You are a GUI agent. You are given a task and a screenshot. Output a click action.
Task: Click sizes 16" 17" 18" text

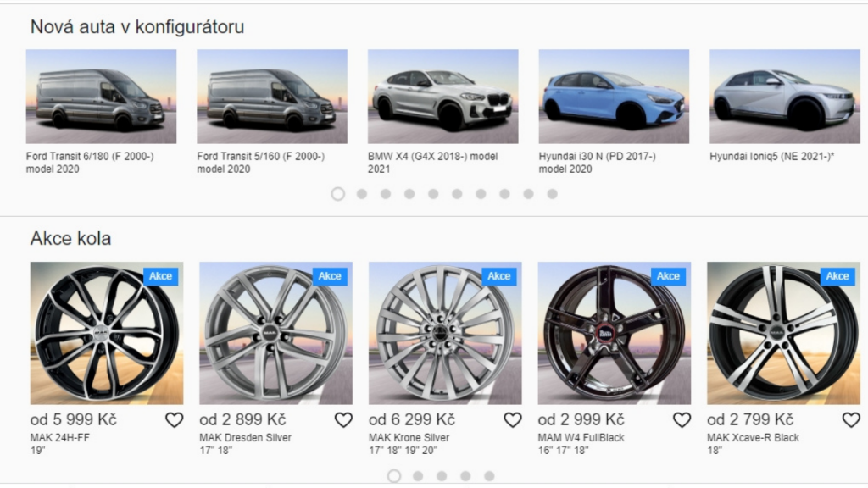tap(563, 451)
